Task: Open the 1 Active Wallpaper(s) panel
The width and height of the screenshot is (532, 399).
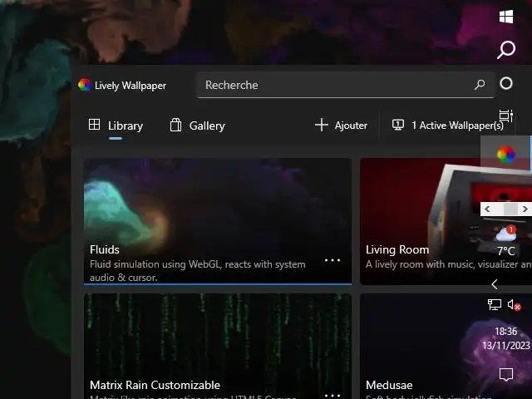Action: pyautogui.click(x=448, y=126)
